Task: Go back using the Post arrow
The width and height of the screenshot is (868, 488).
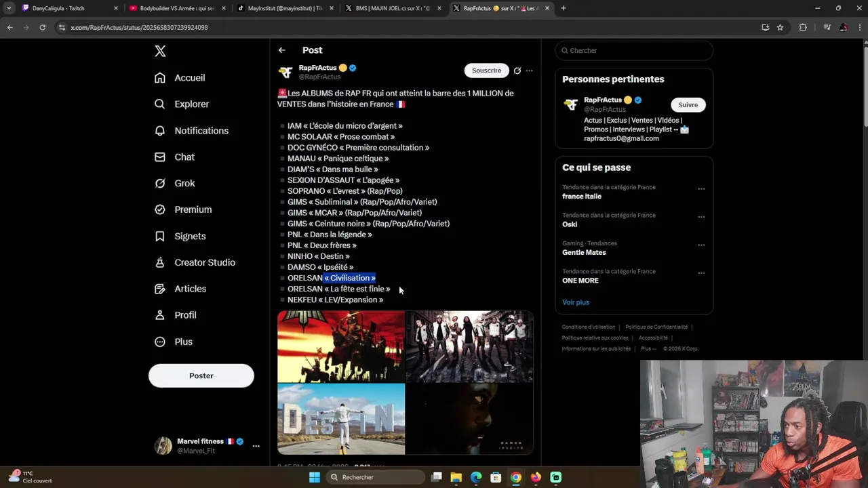Action: (x=281, y=50)
